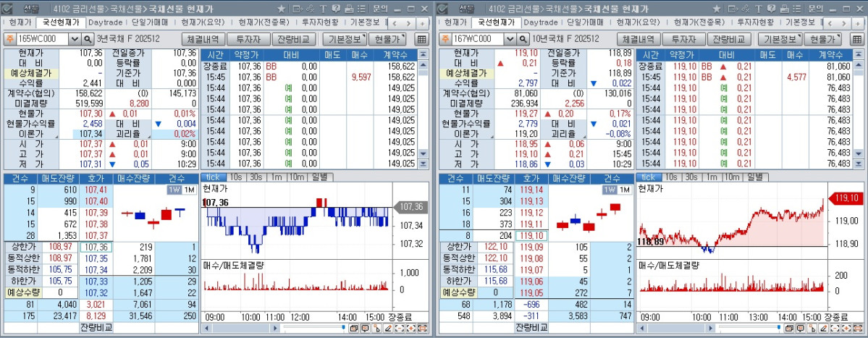Click favorites star in left window title bar
The height and width of the screenshot is (338, 868).
[x=281, y=9]
